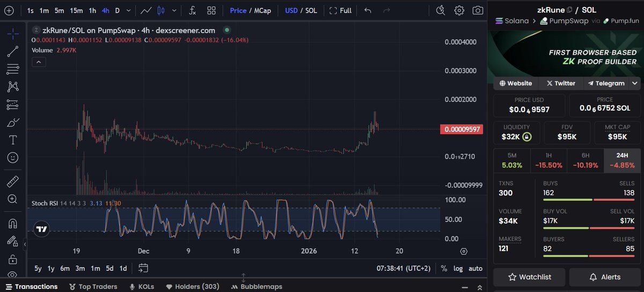The height and width of the screenshot is (292, 644).
Task: Open the Fibonacci retracement tool group
Action: point(13,69)
